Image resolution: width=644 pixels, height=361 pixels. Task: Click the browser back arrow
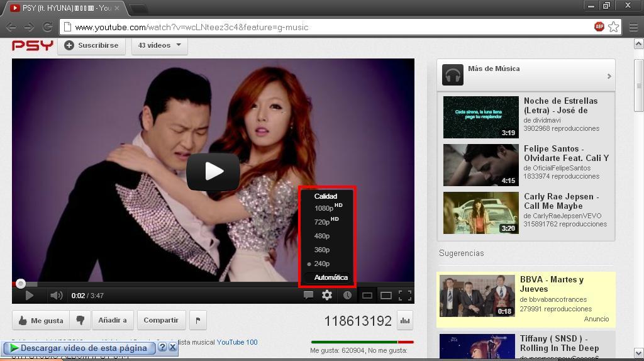(11, 27)
